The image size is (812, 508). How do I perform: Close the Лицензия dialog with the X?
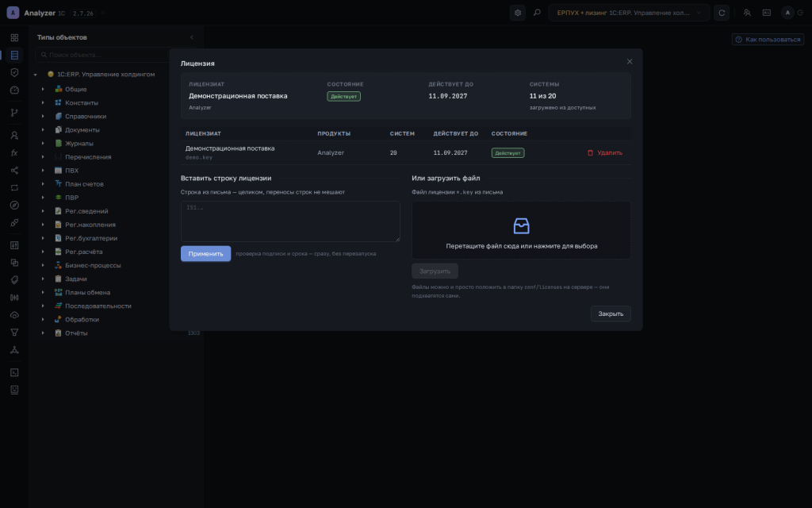tap(629, 62)
